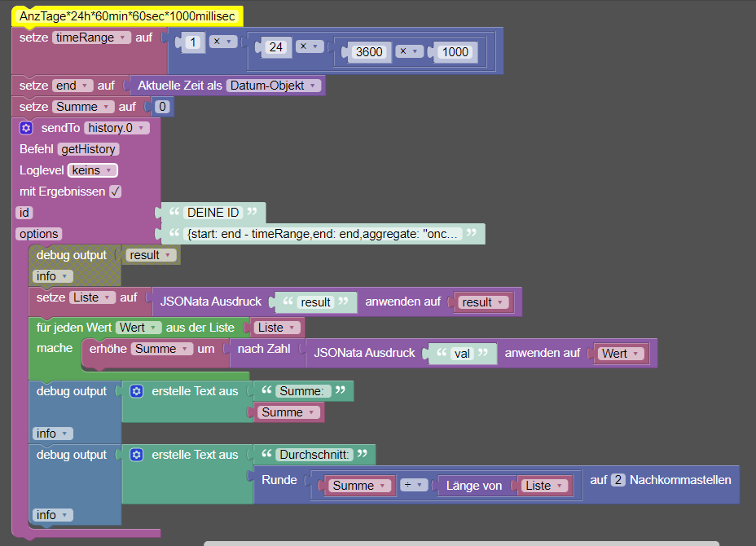The image size is (756, 546).
Task: Open the timeRange variable dropdown
Action: pyautogui.click(x=91, y=37)
